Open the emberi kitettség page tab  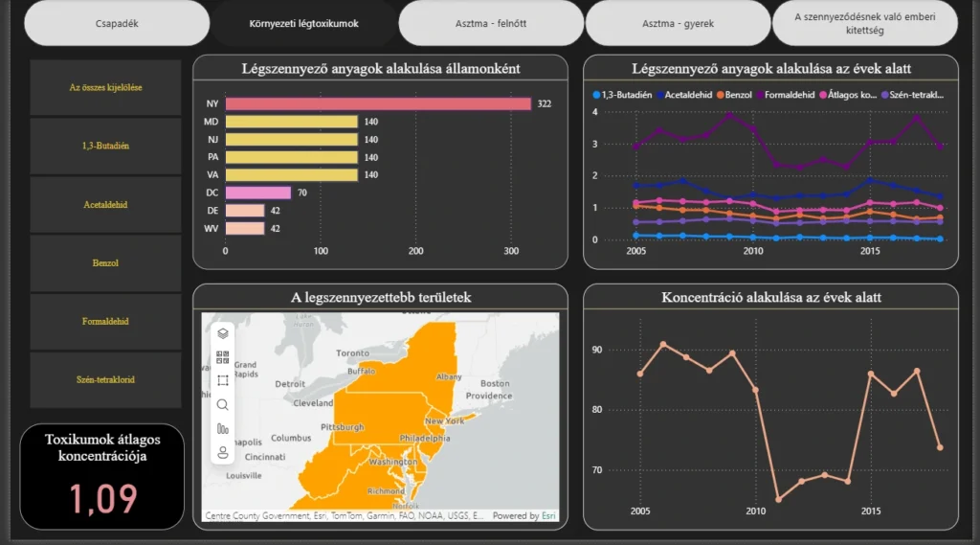point(865,23)
